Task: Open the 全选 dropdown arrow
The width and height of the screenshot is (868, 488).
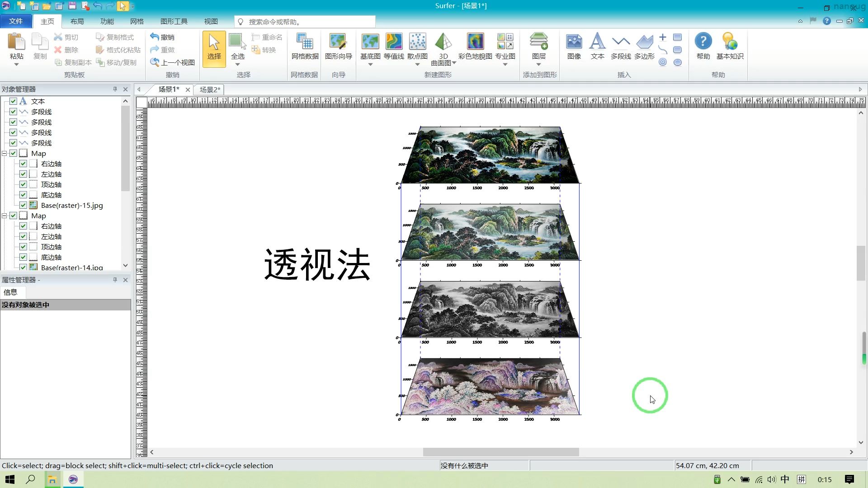Action: pos(237,65)
